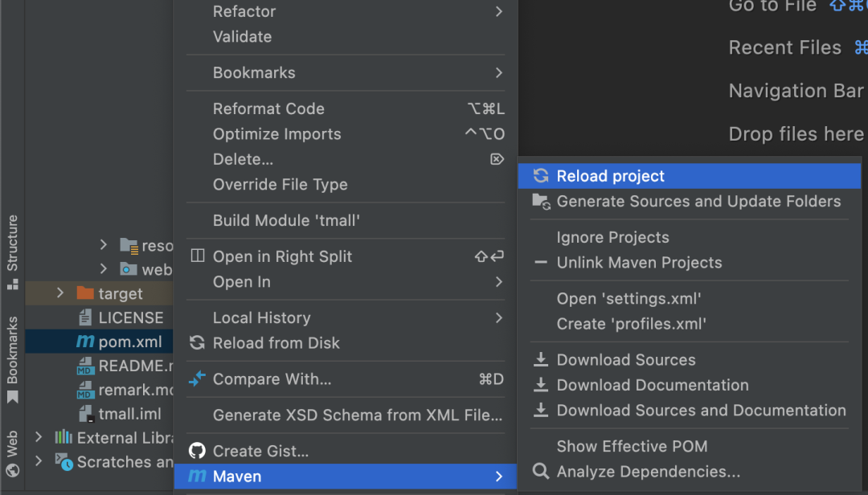Image resolution: width=868 pixels, height=495 pixels.
Task: Click the Open in Right Split icon
Action: [x=197, y=256]
